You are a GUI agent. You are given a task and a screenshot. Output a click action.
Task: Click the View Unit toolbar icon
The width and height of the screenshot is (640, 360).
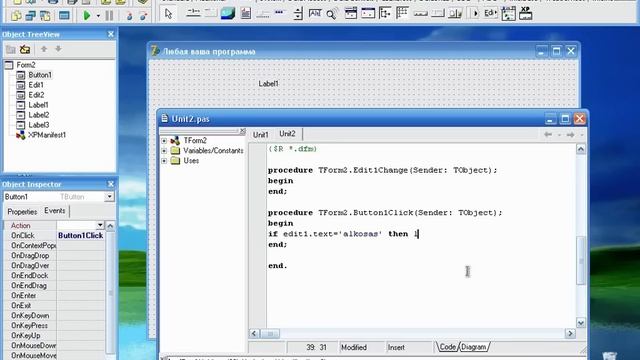16,16
